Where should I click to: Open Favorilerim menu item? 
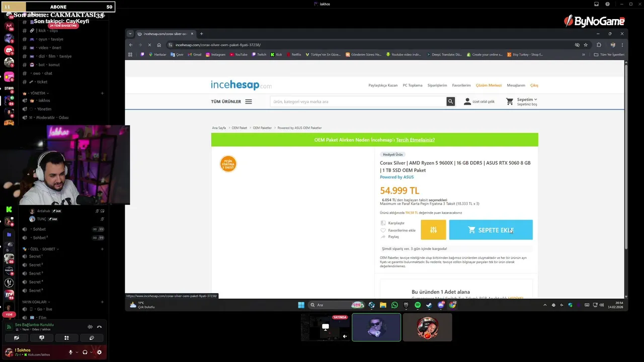(461, 85)
